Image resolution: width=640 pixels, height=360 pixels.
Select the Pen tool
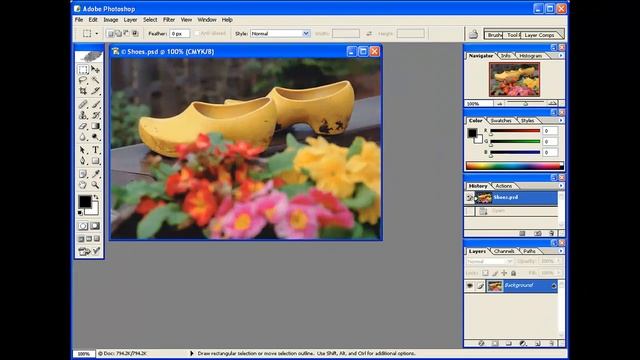(83, 161)
